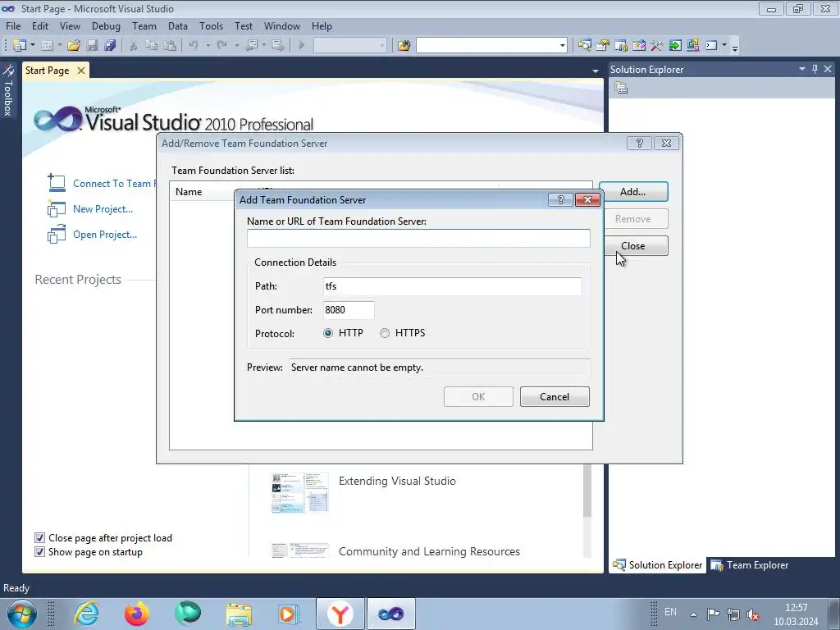Pin the Solution Explorer panel with auto-hide icon
Viewport: 840px width, 630px height.
815,69
